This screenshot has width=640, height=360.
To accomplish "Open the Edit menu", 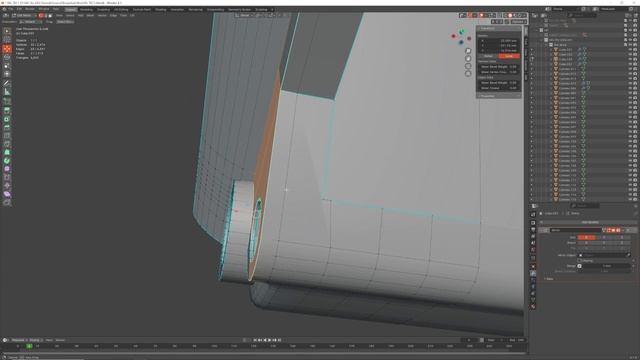I will coord(19,9).
